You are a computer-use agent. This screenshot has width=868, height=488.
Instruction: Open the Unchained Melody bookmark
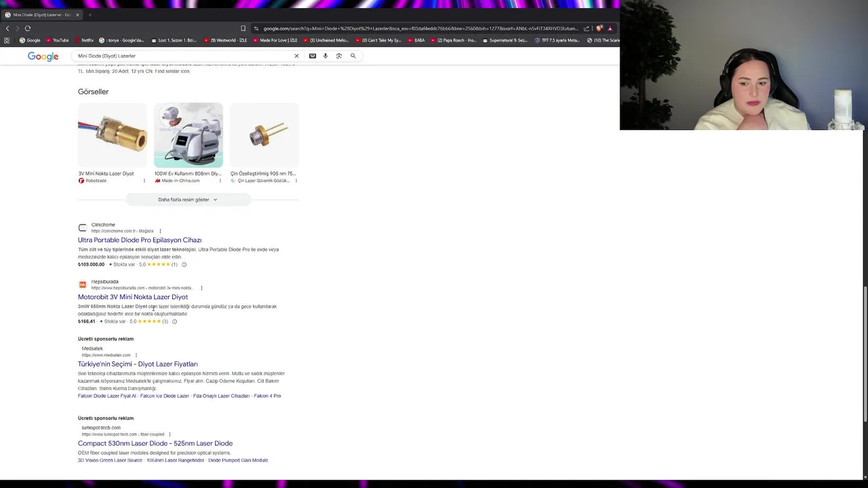pyautogui.click(x=325, y=40)
